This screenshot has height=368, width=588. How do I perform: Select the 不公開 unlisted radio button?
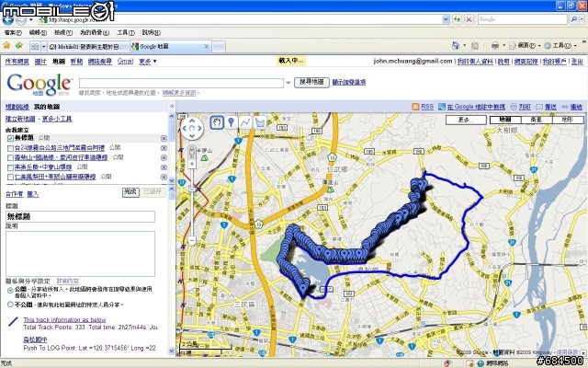point(10,305)
